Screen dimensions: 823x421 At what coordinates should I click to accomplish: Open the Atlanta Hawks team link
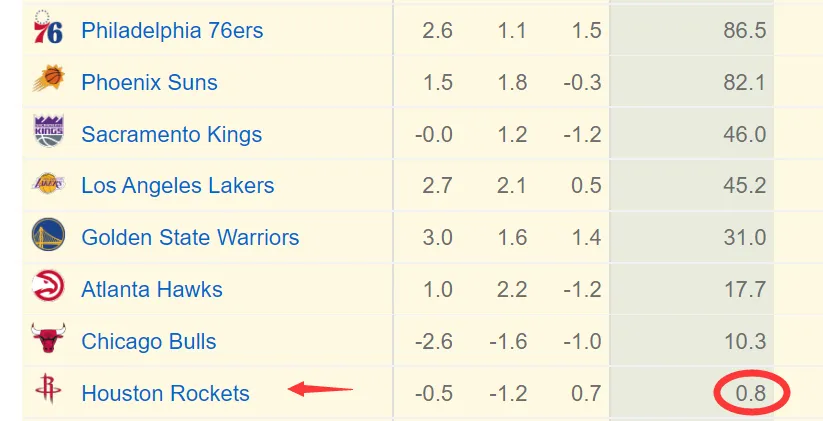pos(152,289)
